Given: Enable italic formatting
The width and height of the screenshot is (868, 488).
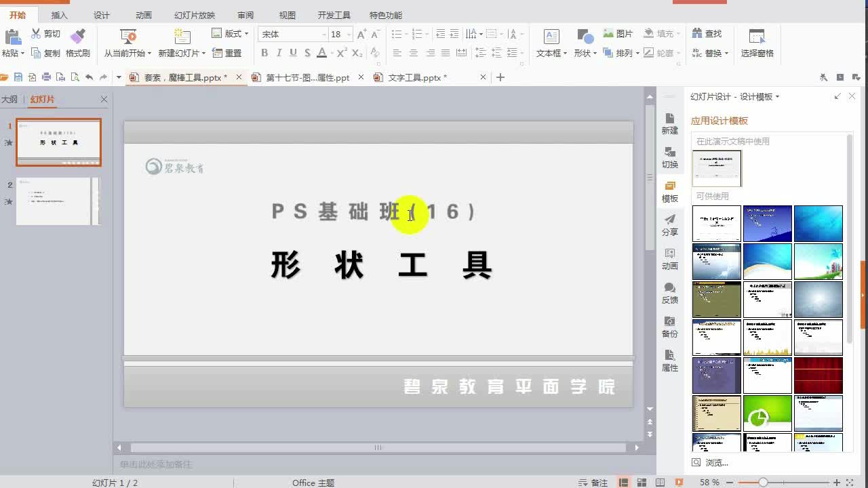Looking at the screenshot, I should click(x=278, y=53).
